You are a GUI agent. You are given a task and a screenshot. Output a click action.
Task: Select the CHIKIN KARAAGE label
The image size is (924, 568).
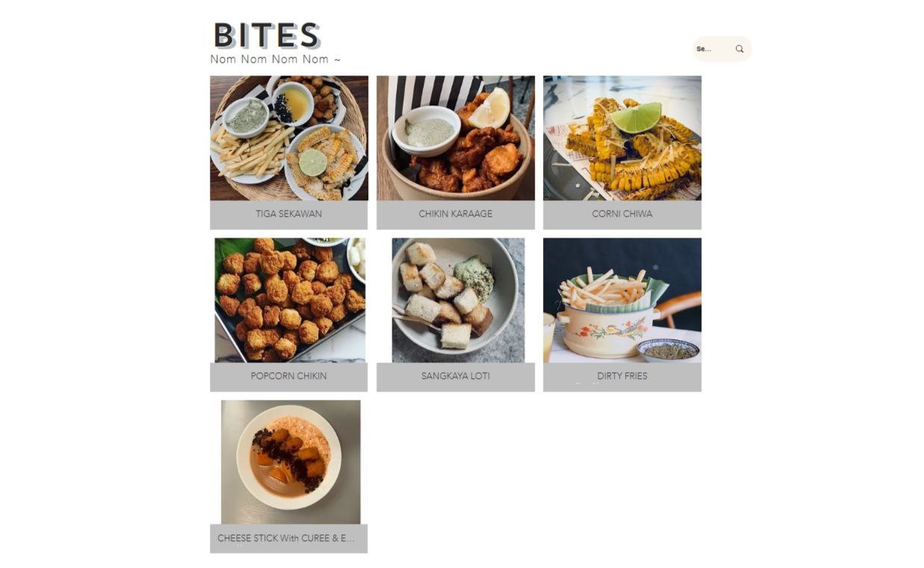pyautogui.click(x=456, y=214)
